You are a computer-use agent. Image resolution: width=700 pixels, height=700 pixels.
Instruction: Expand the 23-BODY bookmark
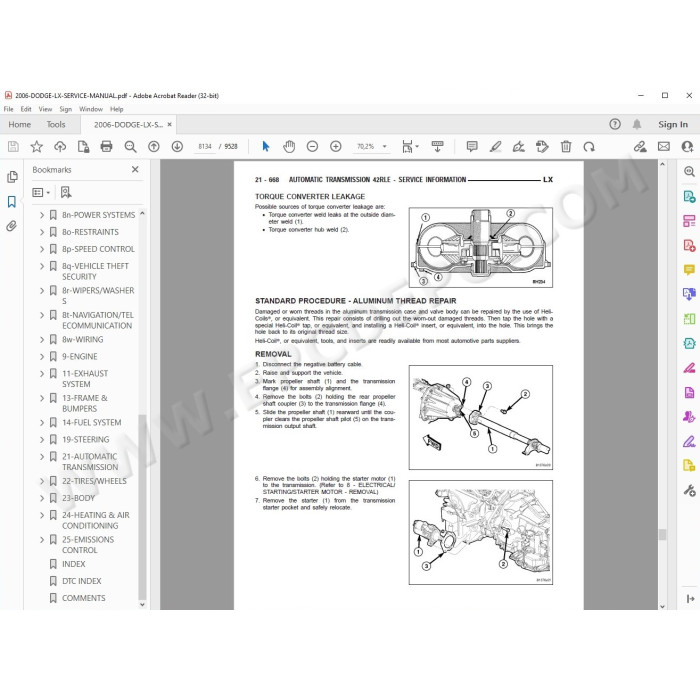click(x=42, y=498)
